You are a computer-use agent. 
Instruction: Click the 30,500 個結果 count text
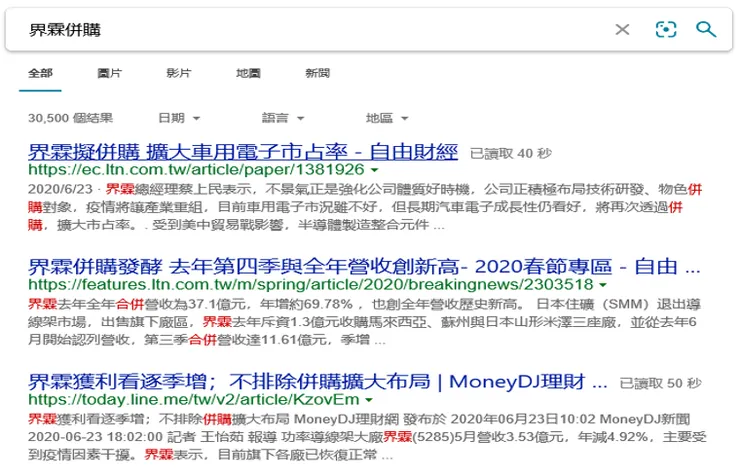[70, 118]
